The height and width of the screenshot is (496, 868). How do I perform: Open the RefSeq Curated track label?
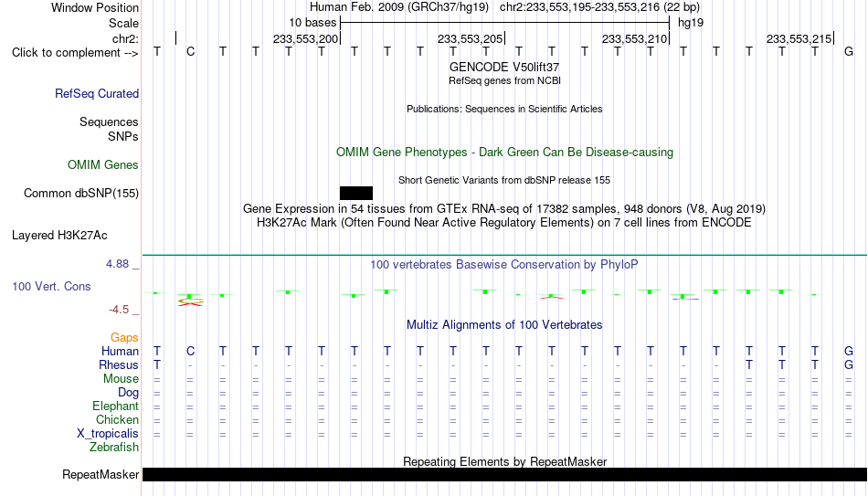click(96, 93)
